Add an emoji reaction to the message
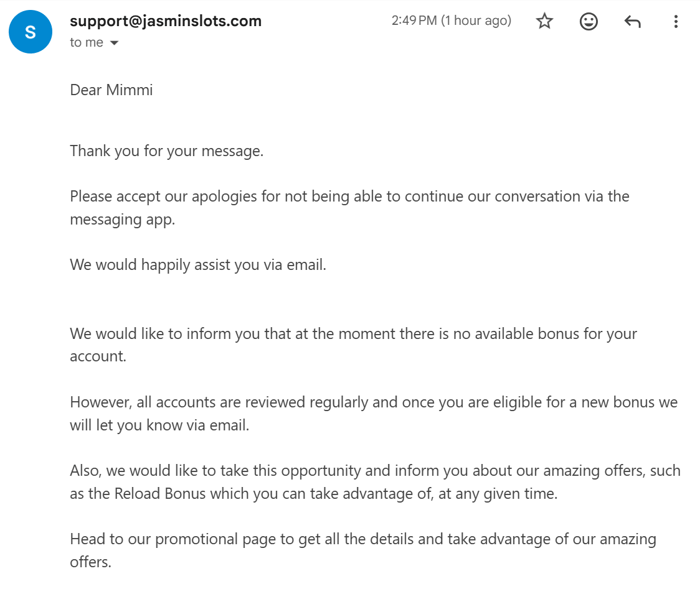This screenshot has width=700, height=589. point(588,21)
